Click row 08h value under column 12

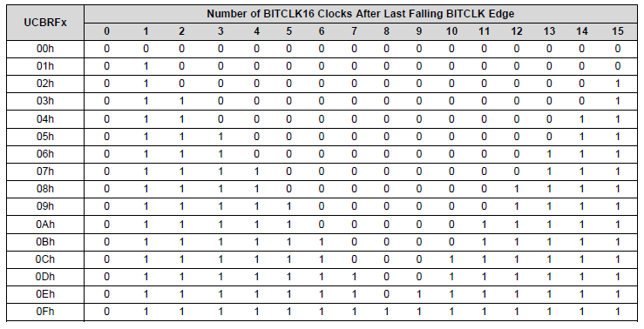click(x=516, y=189)
